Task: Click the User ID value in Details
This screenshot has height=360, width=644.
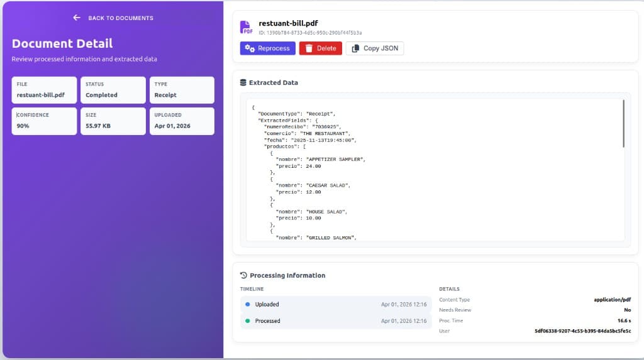Action: pyautogui.click(x=582, y=330)
